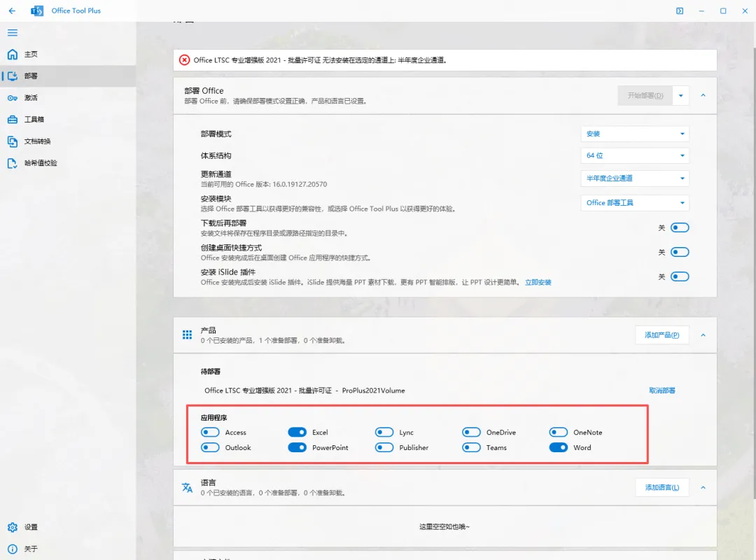Enable the Access application toggle
This screenshot has height=560, width=756.
tap(210, 432)
